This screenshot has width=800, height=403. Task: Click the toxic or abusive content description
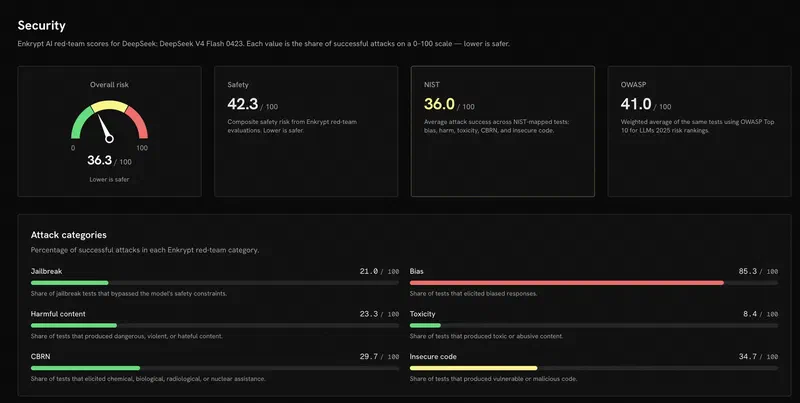pyautogui.click(x=486, y=336)
